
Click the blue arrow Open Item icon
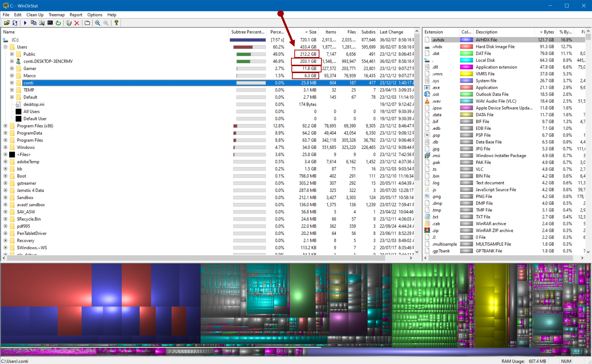click(25, 23)
